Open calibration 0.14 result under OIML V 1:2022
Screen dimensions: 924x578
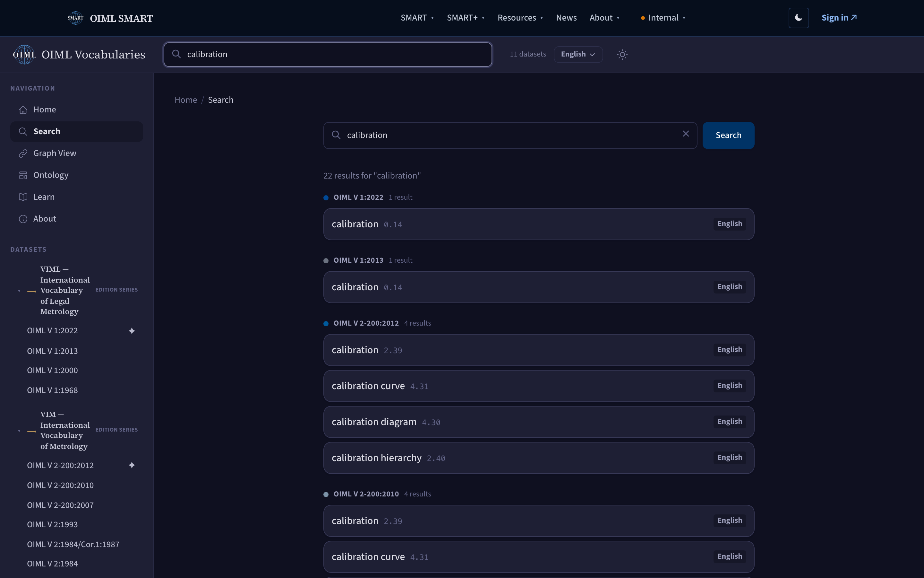pos(539,224)
